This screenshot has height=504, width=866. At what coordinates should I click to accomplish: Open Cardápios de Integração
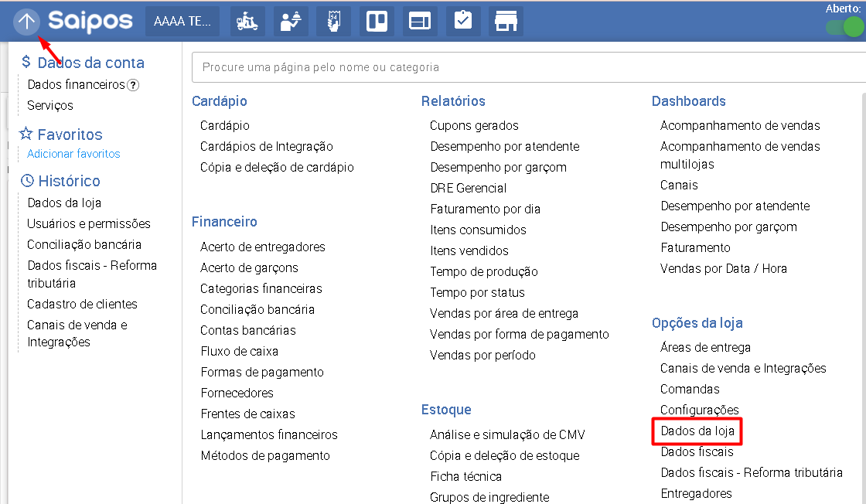[267, 146]
